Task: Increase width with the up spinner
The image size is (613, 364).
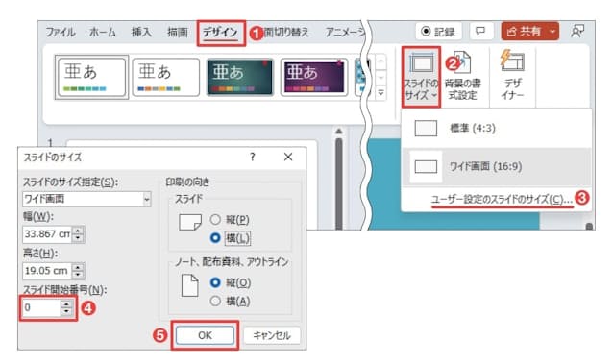Action: pos(78,231)
